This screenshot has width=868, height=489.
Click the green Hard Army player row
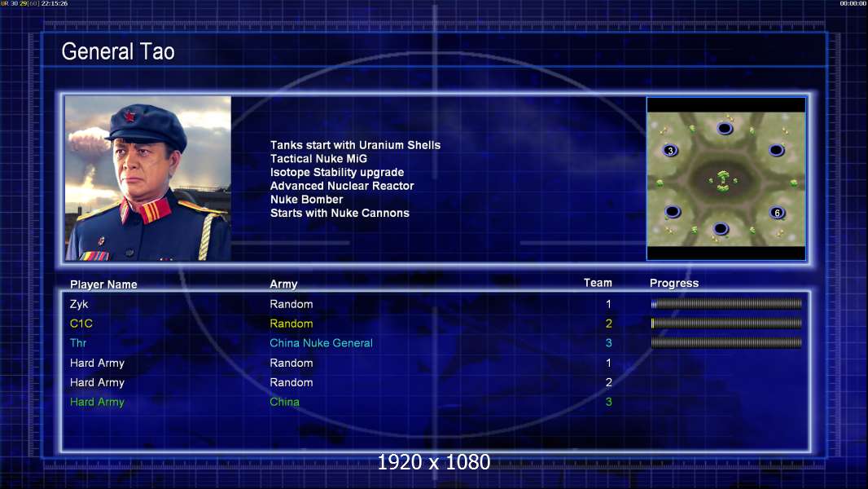pos(97,402)
